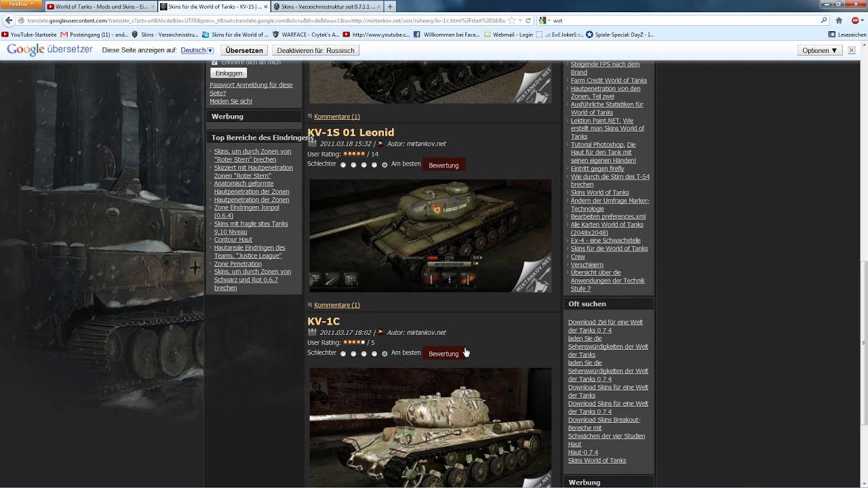Select second rating radio for KV-1S 01 Leonid

(353, 165)
